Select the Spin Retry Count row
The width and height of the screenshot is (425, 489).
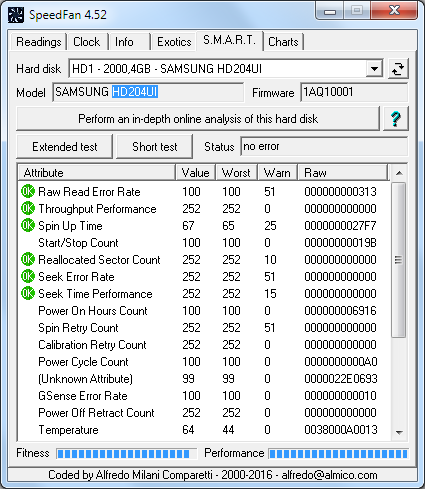tap(204, 328)
